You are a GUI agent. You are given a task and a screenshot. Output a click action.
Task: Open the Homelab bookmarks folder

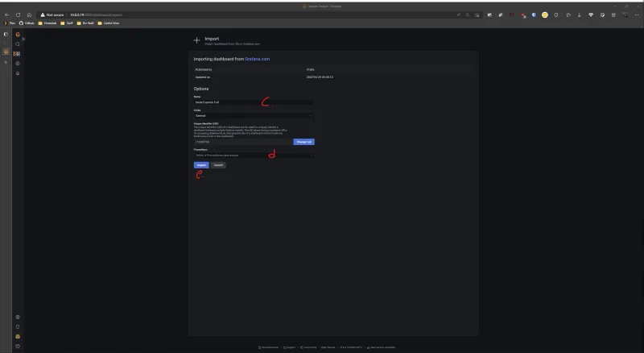pos(47,23)
